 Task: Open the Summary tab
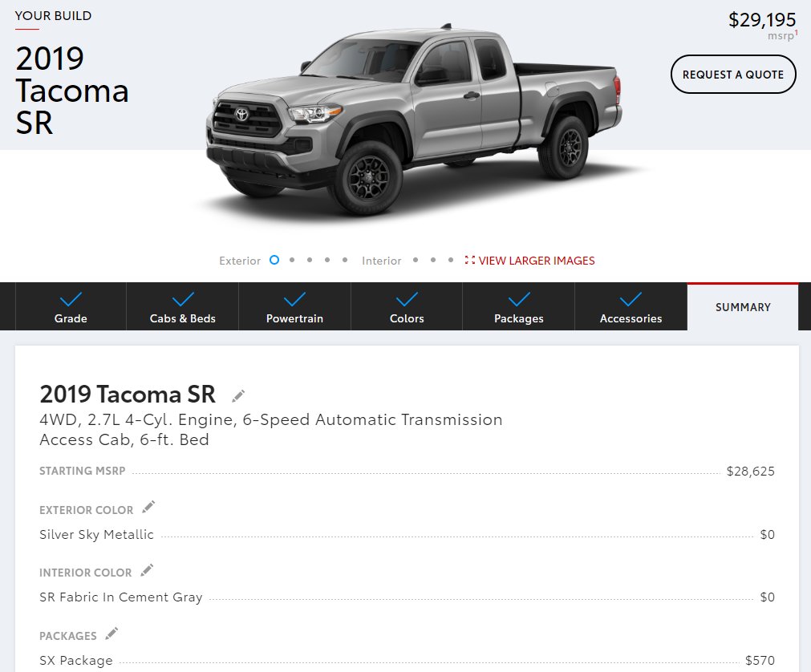[x=743, y=307]
